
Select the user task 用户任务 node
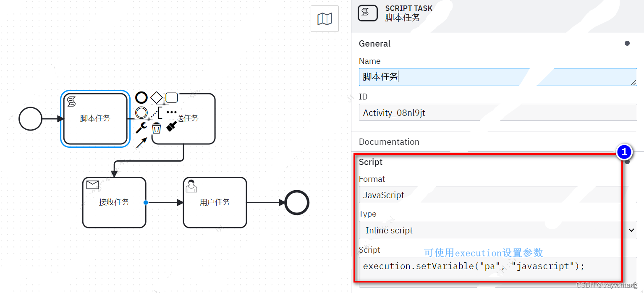[x=215, y=202]
